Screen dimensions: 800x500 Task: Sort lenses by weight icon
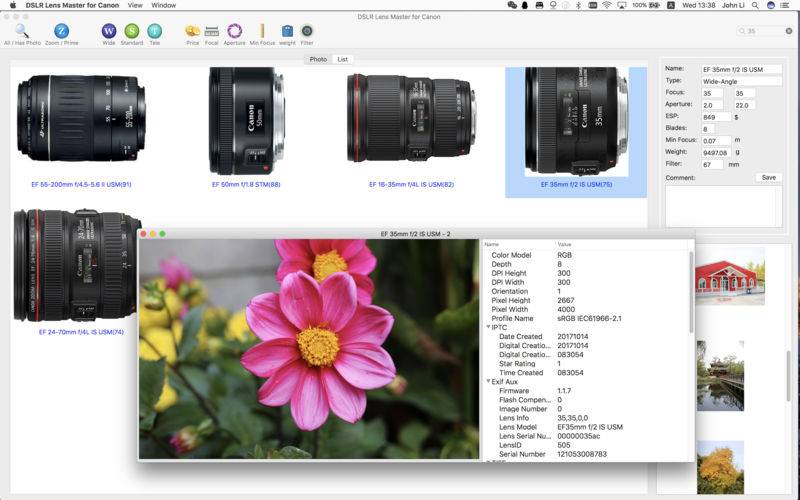287,31
